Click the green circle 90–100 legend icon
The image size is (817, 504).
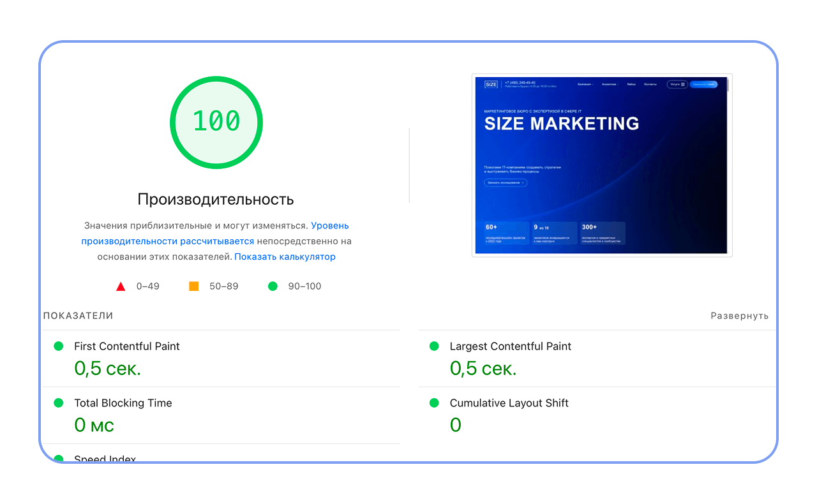coord(273,286)
